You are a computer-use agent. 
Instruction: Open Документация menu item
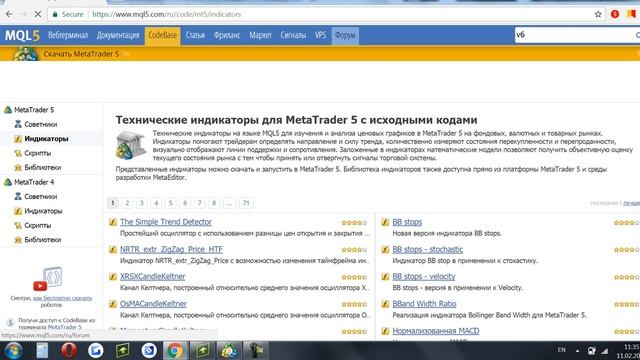pyautogui.click(x=118, y=36)
